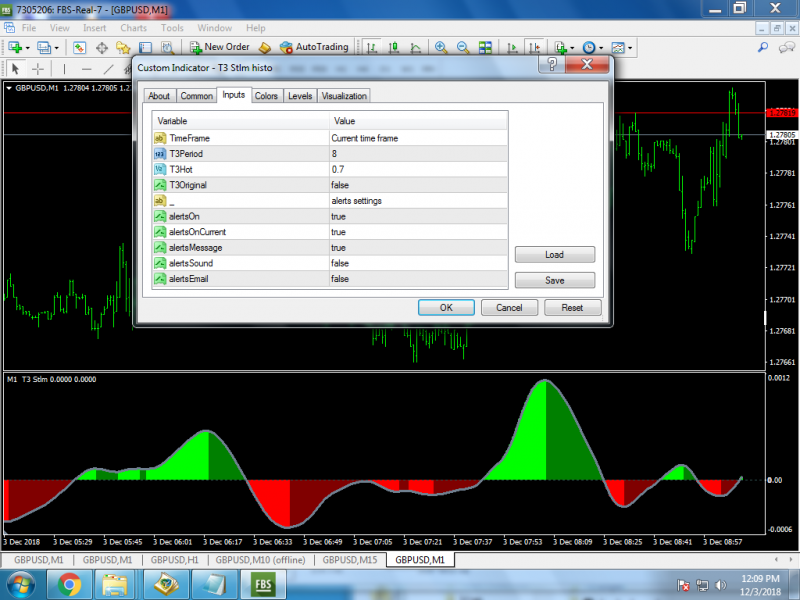Select the Vertical Line drawing tool

coord(64,68)
